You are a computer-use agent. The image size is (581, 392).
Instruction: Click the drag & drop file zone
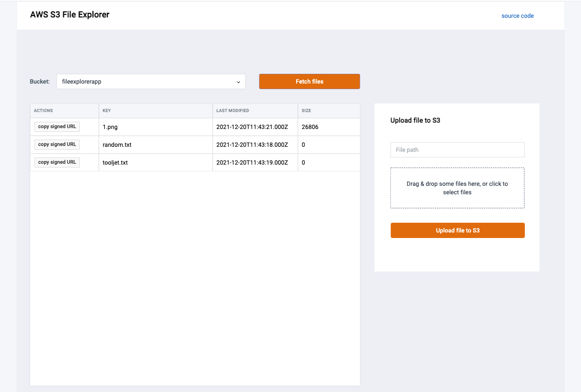pyautogui.click(x=457, y=188)
